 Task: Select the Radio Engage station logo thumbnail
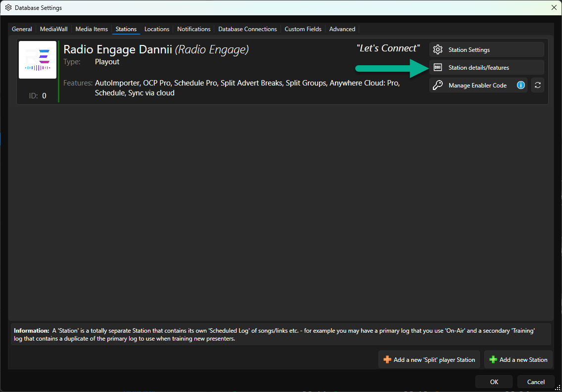(38, 60)
